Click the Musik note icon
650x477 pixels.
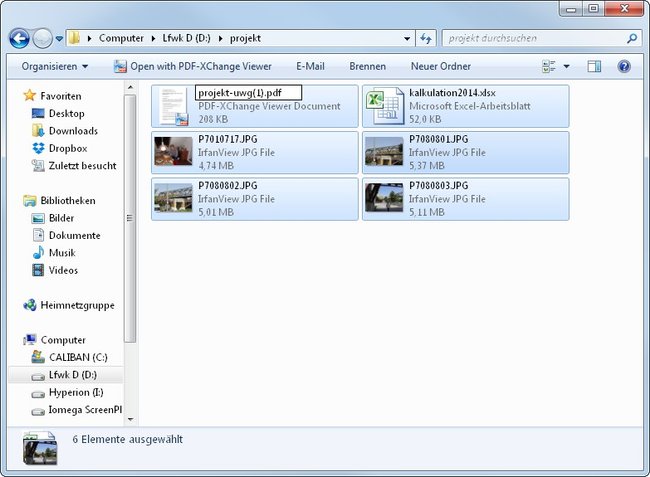tap(38, 252)
